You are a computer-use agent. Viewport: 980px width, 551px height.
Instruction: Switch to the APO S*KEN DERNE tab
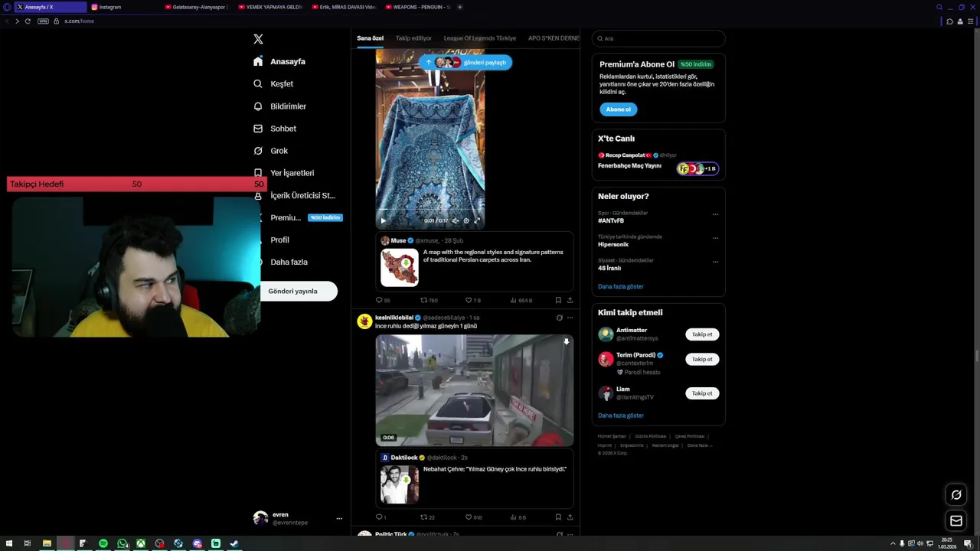click(x=554, y=38)
